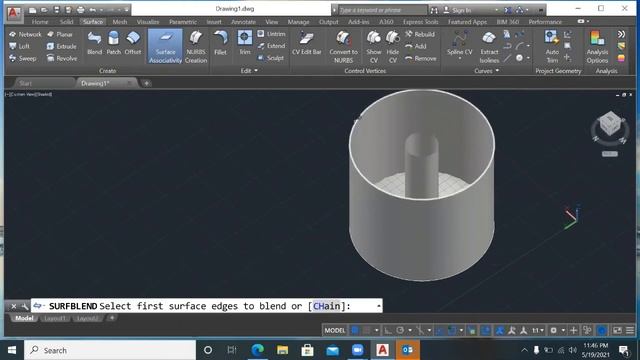
Task: Click the Hide CV button
Action: tap(393, 47)
